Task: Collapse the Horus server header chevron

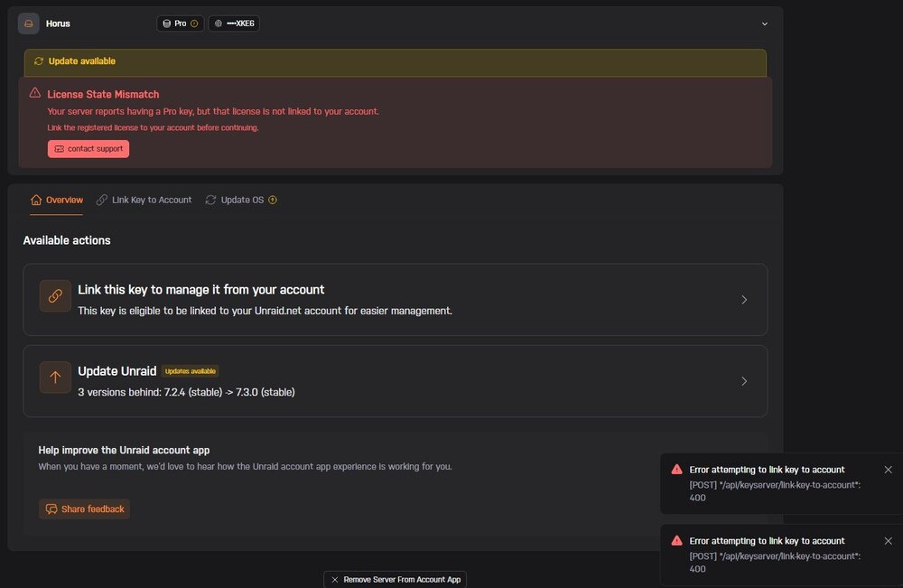Action: pyautogui.click(x=765, y=23)
